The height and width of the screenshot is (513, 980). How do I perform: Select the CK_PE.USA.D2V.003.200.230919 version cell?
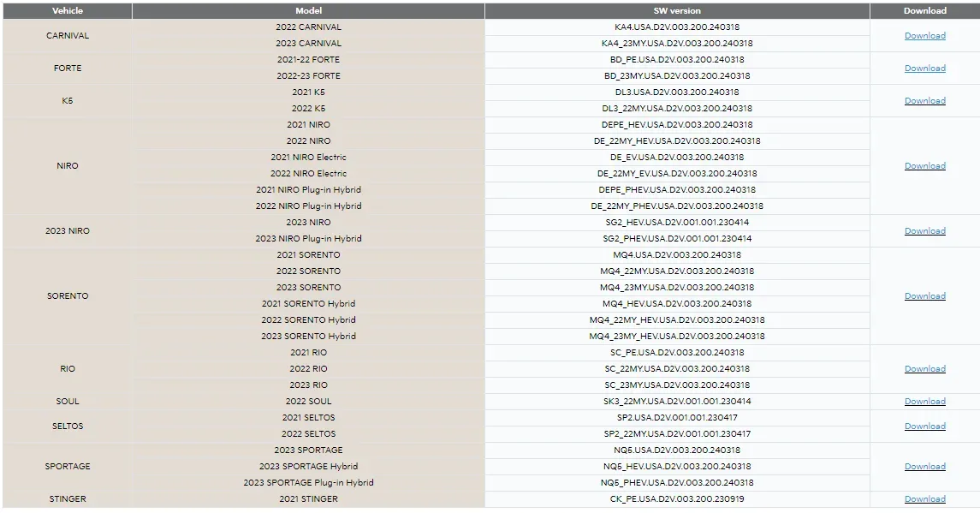coord(677,499)
